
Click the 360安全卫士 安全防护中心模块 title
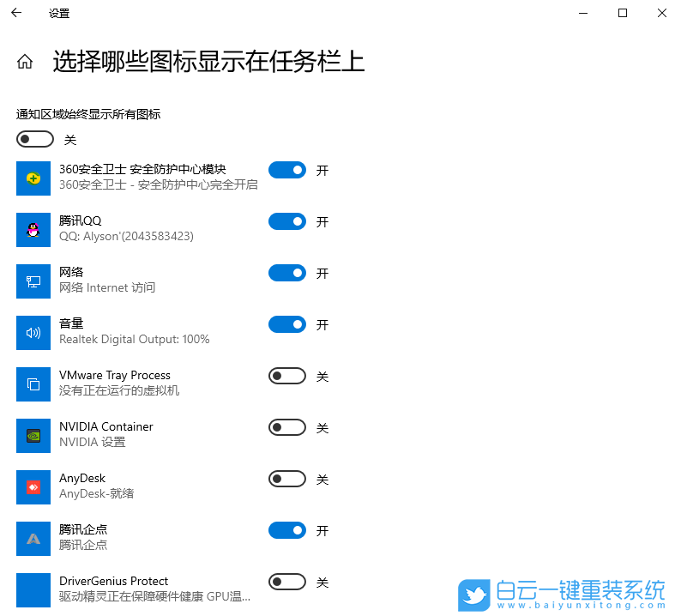click(142, 169)
